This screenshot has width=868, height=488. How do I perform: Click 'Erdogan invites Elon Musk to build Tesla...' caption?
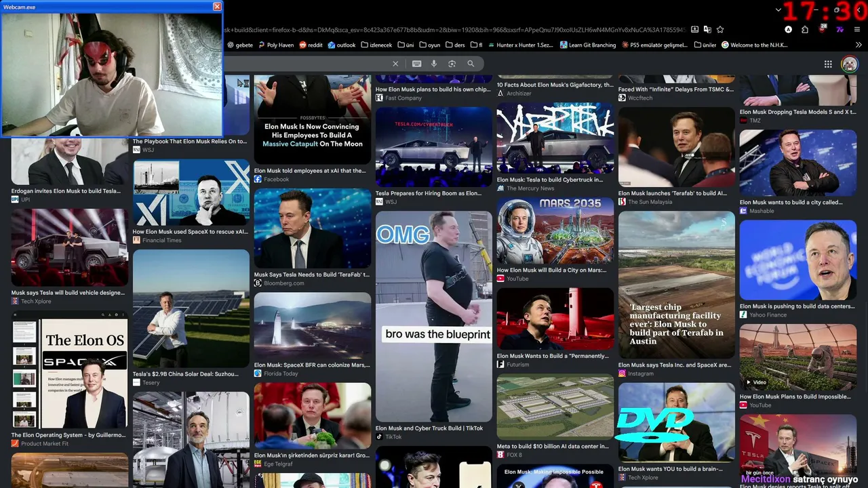pos(66,191)
